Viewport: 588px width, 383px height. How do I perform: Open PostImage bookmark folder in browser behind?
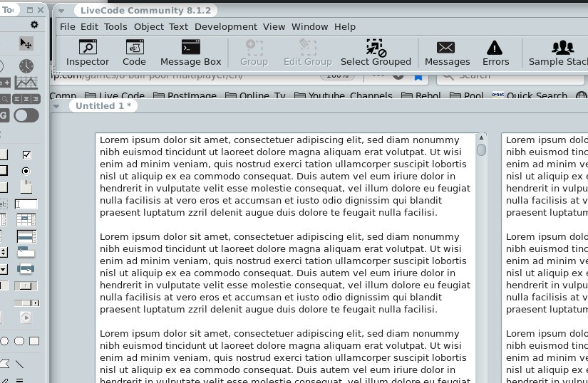click(185, 95)
